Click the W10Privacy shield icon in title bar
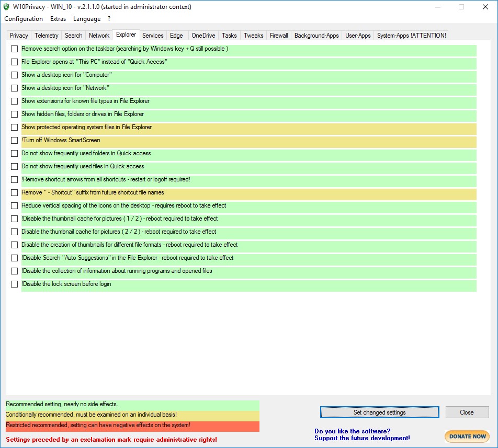The width and height of the screenshot is (498, 448). coord(6,7)
